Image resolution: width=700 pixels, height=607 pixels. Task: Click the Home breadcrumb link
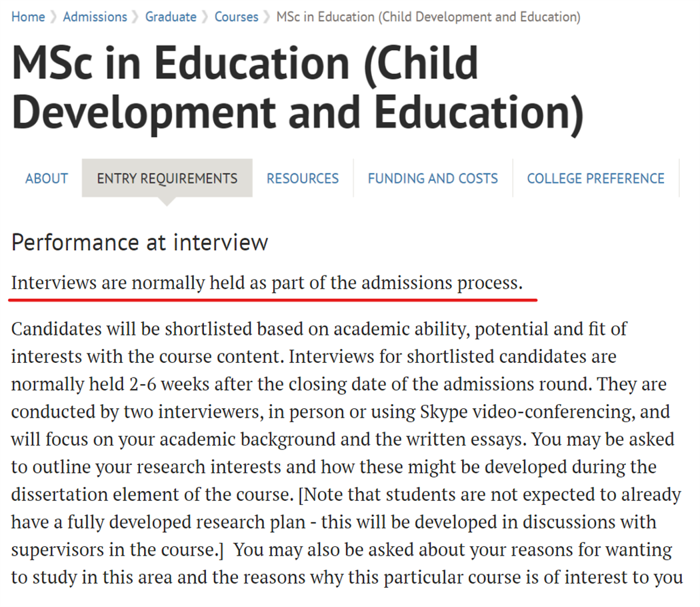28,17
